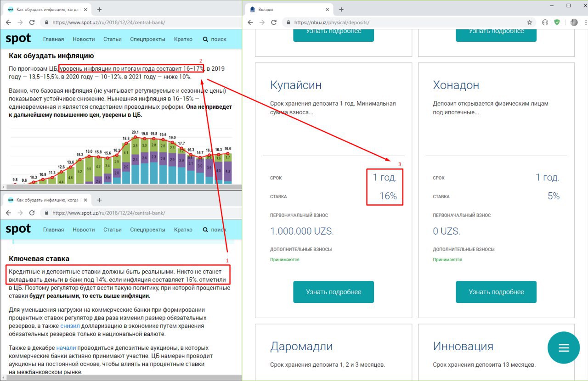Open Главная in bottom-left spot navigation
This screenshot has height=381, width=588.
53,230
